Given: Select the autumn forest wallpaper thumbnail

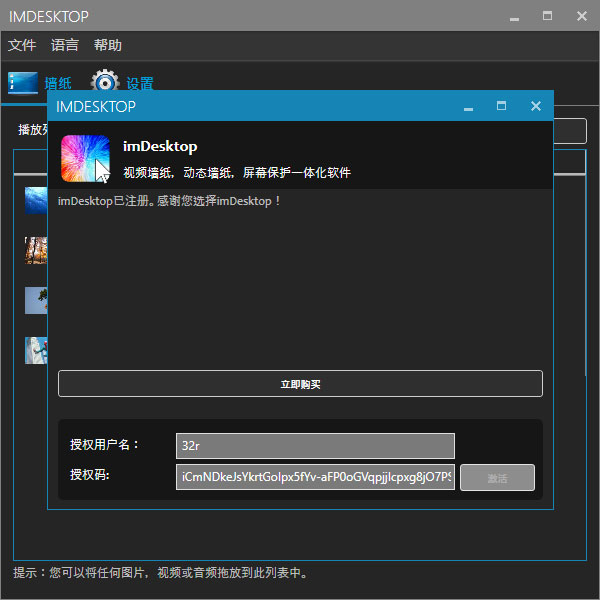Looking at the screenshot, I should point(36,251).
